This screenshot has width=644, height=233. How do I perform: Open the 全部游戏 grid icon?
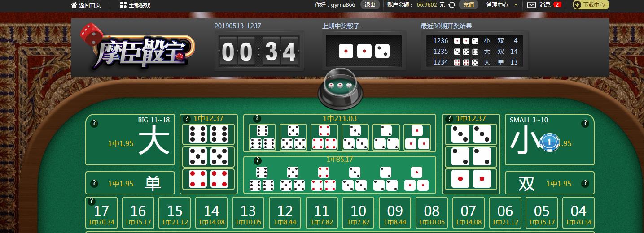tap(123, 5)
